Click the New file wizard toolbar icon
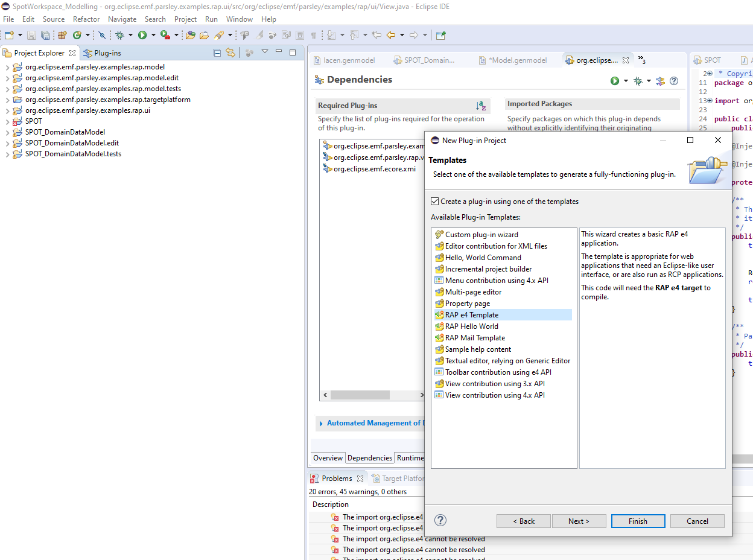 (9, 35)
